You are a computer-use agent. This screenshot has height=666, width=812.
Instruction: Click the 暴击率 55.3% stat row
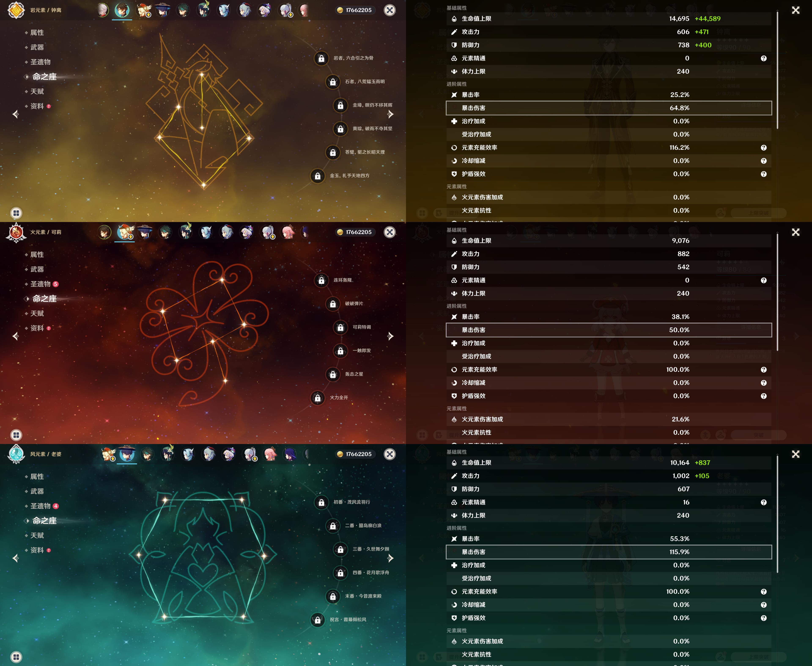[609, 539]
